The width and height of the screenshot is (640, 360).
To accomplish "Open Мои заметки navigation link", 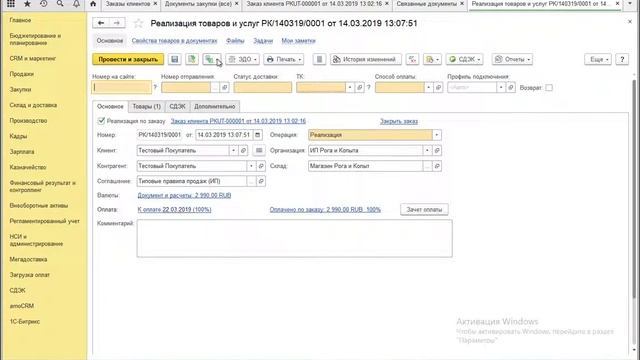I will [298, 41].
